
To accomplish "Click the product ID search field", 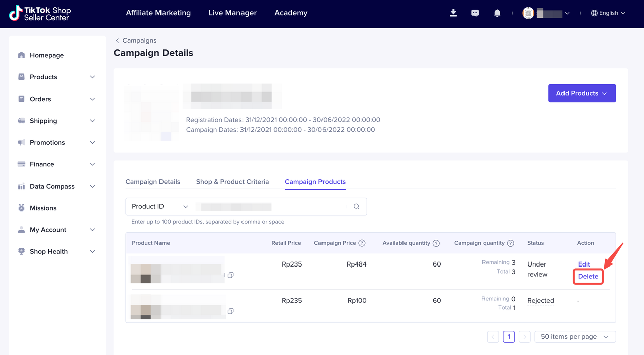I will (x=271, y=207).
